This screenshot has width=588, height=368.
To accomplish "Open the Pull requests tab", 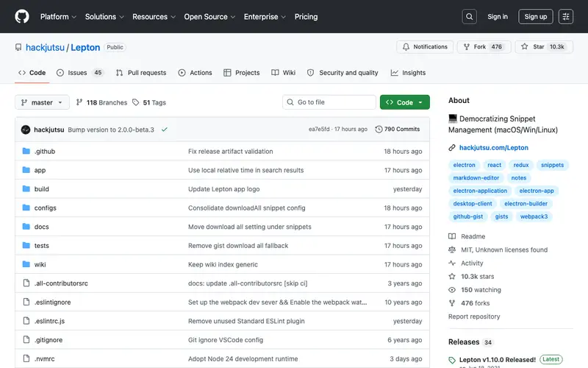I will (x=141, y=73).
